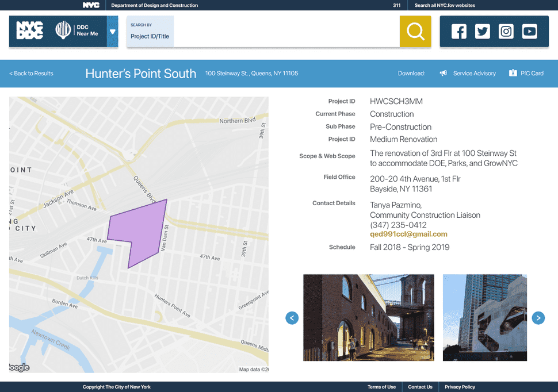Click the NYC logo in top bar
558x392 pixels.
tap(91, 5)
